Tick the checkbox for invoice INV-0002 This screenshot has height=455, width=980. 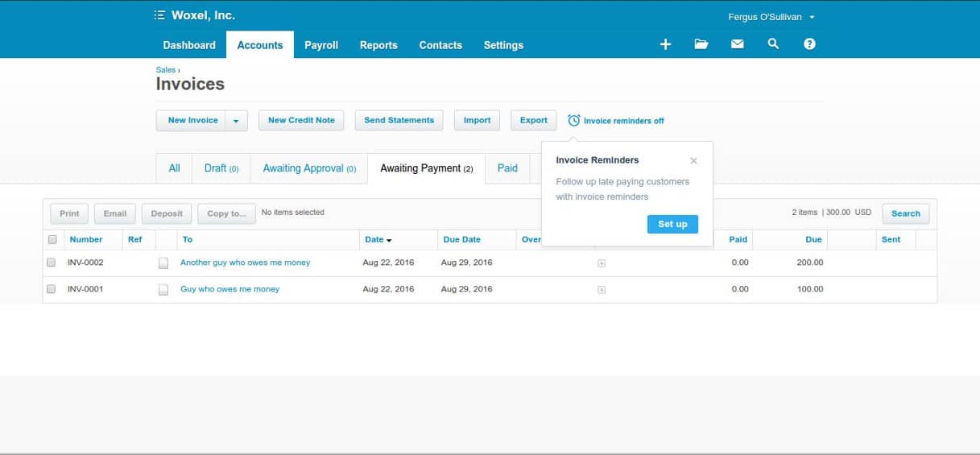(52, 263)
